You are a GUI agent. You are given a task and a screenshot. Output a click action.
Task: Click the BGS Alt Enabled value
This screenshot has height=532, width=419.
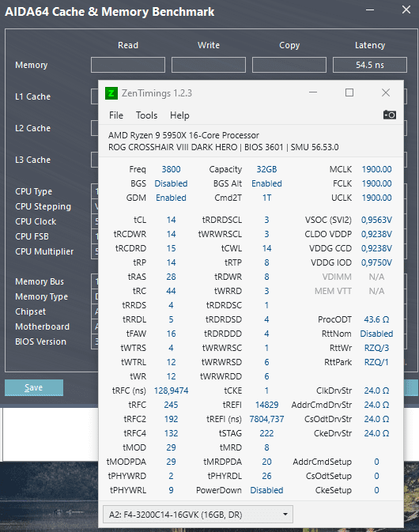pyautogui.click(x=266, y=183)
